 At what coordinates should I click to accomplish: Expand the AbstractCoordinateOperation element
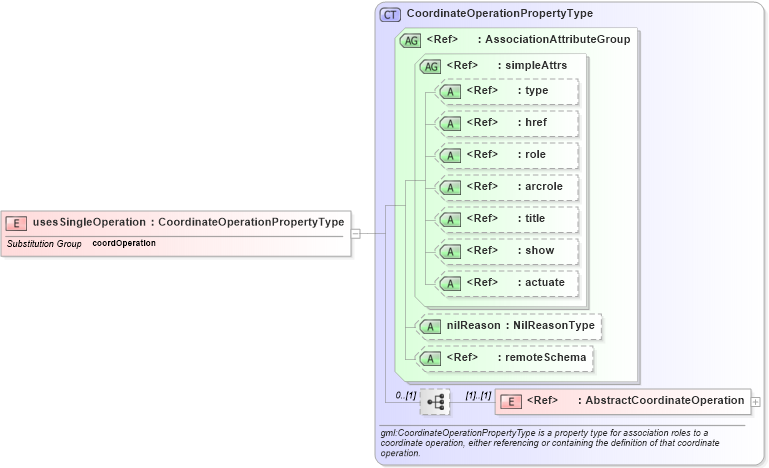pos(756,402)
